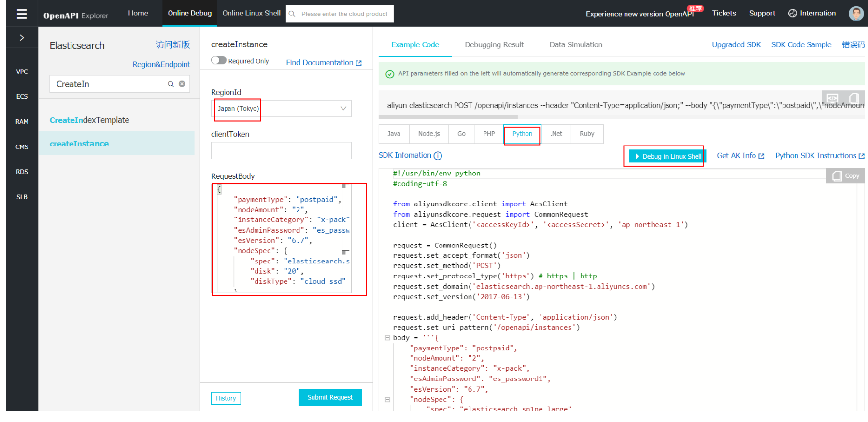This screenshot has height=422, width=868.
Task: Click SDK Infomation link
Action: pos(405,155)
